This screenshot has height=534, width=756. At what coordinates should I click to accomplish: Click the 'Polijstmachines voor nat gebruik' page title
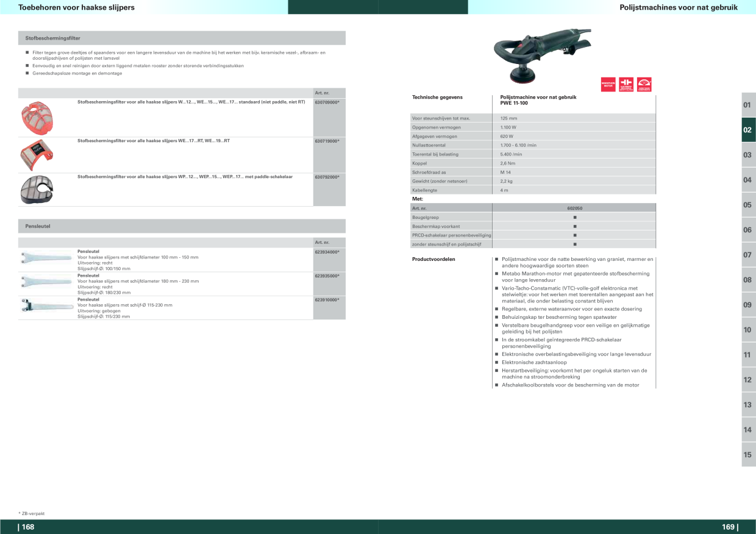pyautogui.click(x=679, y=7)
